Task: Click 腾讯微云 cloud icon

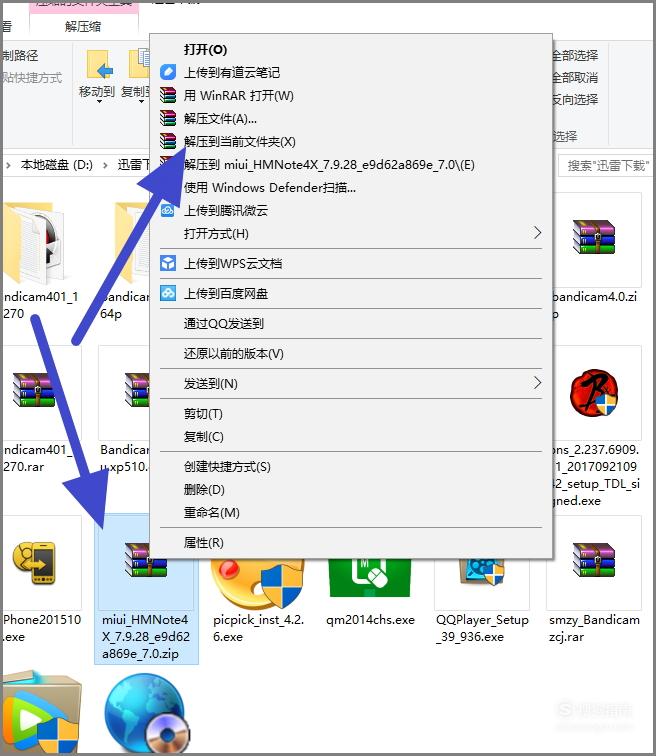Action: pyautogui.click(x=167, y=211)
